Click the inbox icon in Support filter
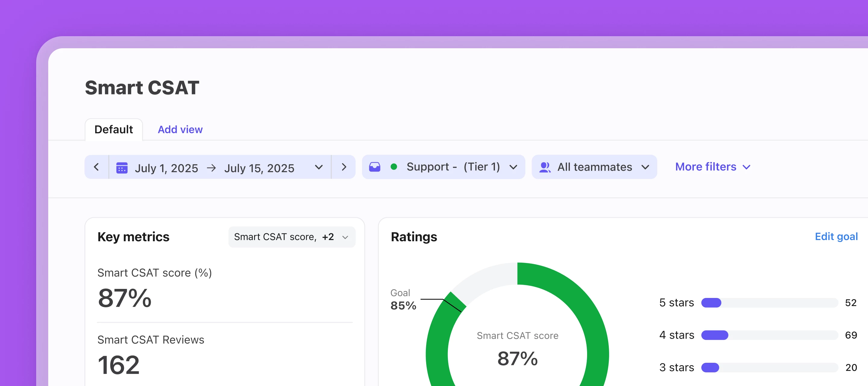The image size is (868, 386). [x=374, y=167]
